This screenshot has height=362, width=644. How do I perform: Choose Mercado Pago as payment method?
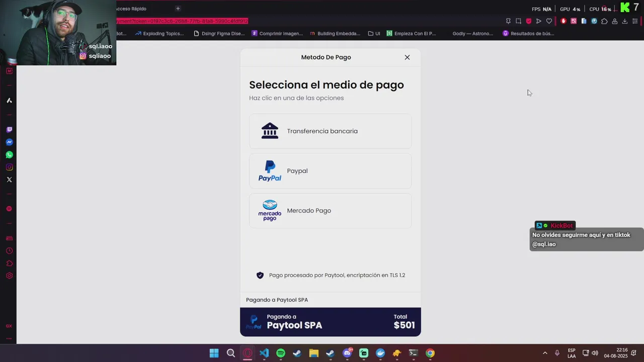click(330, 211)
